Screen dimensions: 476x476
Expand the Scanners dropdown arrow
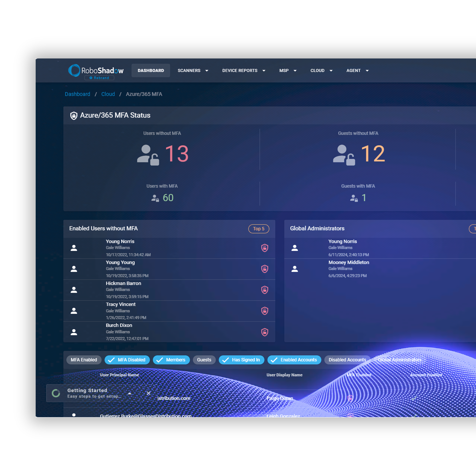click(x=207, y=71)
